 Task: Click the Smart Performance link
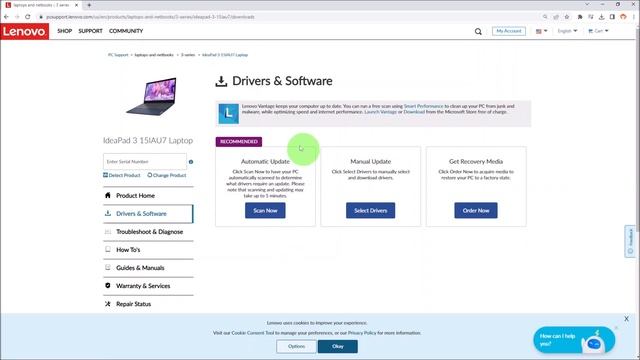click(423, 106)
